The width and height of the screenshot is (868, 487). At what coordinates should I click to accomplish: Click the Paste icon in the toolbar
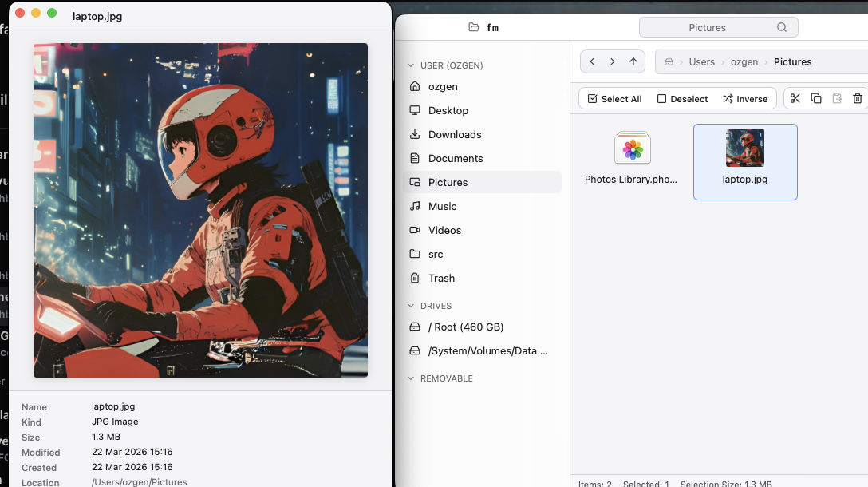pos(836,98)
